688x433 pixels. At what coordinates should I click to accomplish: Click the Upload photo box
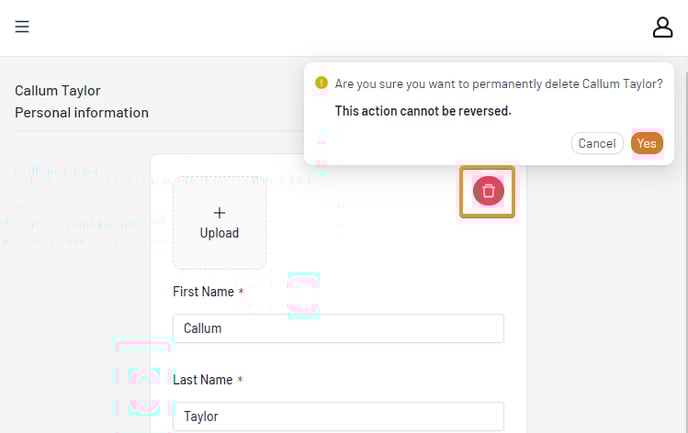point(219,223)
